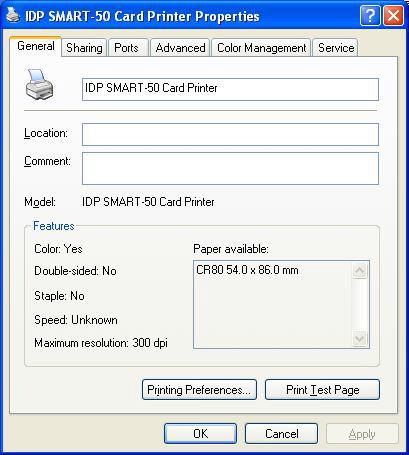
Task: Confirm with the OK button
Action: coord(200,434)
